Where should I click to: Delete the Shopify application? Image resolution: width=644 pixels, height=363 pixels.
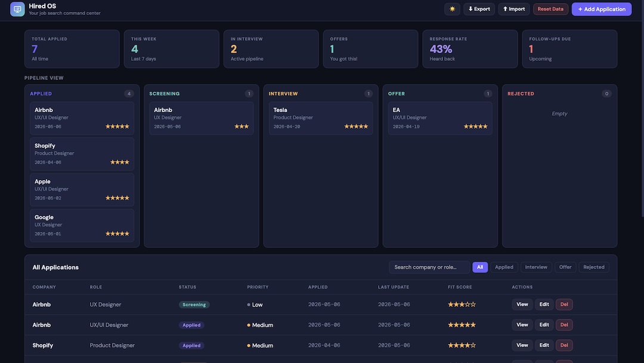click(564, 345)
